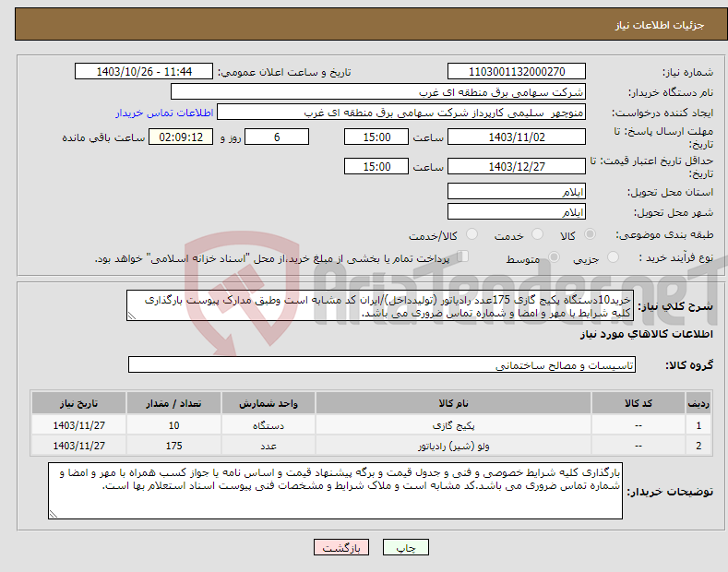This screenshot has width=728, height=572.
Task: Click the طبقه بندی موضوعی label
Action: pos(664,234)
